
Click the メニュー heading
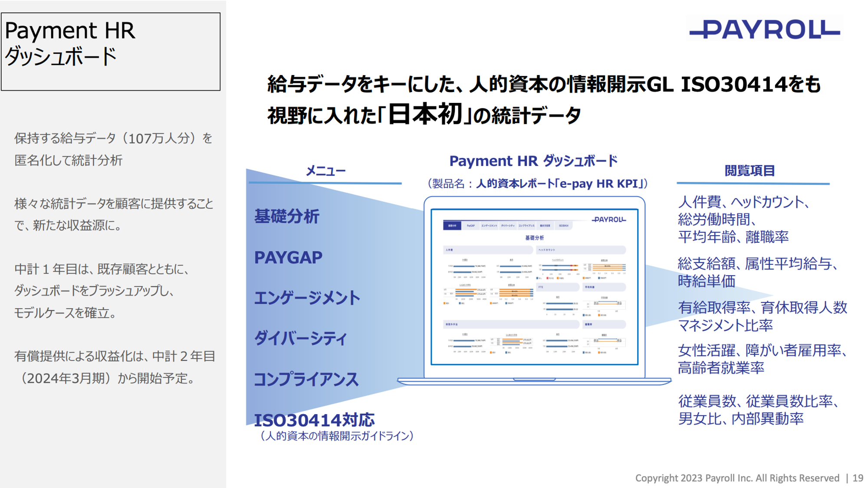(x=325, y=171)
